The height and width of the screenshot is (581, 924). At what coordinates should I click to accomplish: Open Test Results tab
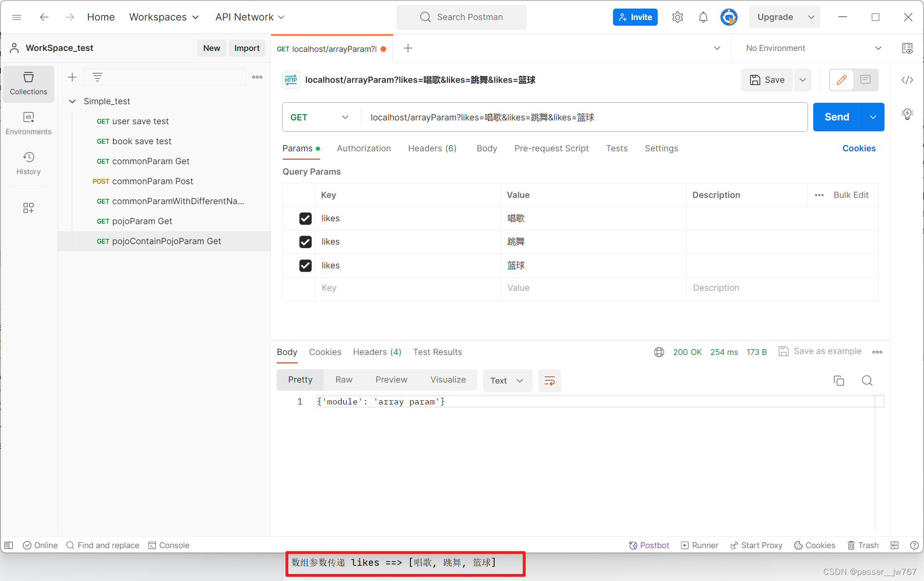point(438,352)
